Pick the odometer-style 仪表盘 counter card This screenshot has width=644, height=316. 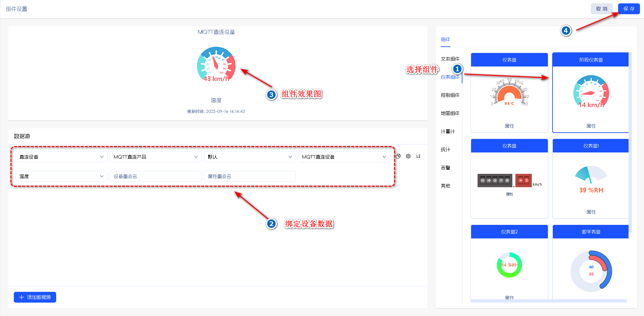tap(509, 179)
